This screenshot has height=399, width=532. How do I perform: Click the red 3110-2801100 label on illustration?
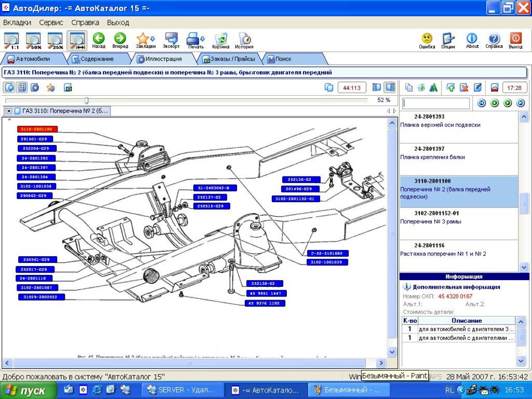(37, 129)
